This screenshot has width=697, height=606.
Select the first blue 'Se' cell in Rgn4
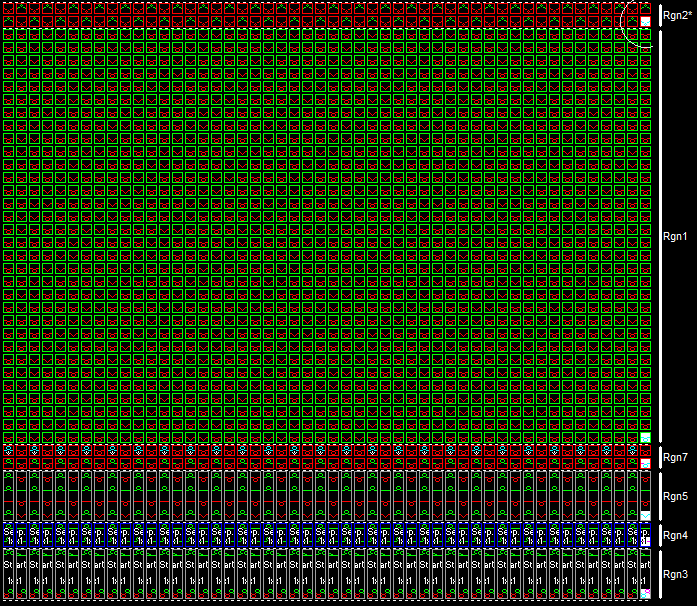tap(8, 535)
